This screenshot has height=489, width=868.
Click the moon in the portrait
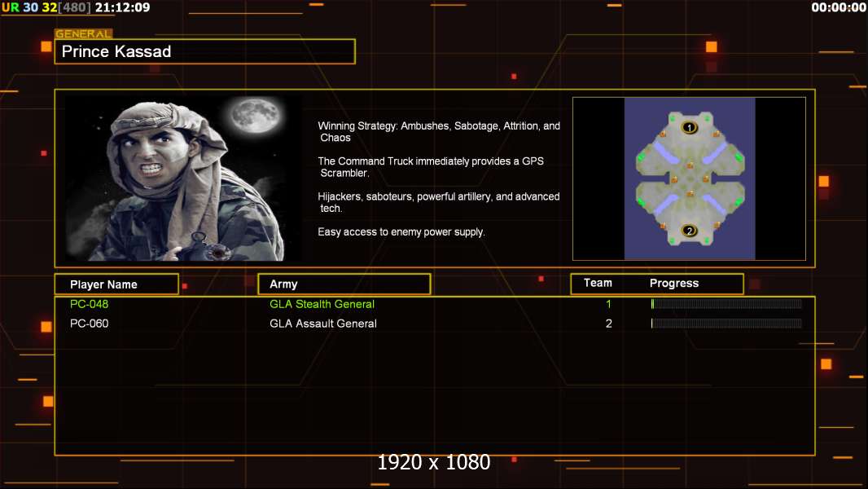tap(256, 115)
